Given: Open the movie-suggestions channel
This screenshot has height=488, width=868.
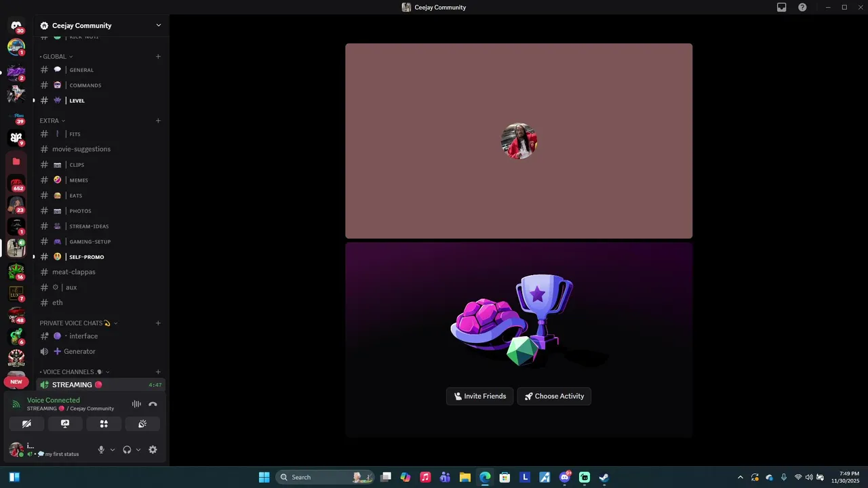Looking at the screenshot, I should (x=101, y=149).
